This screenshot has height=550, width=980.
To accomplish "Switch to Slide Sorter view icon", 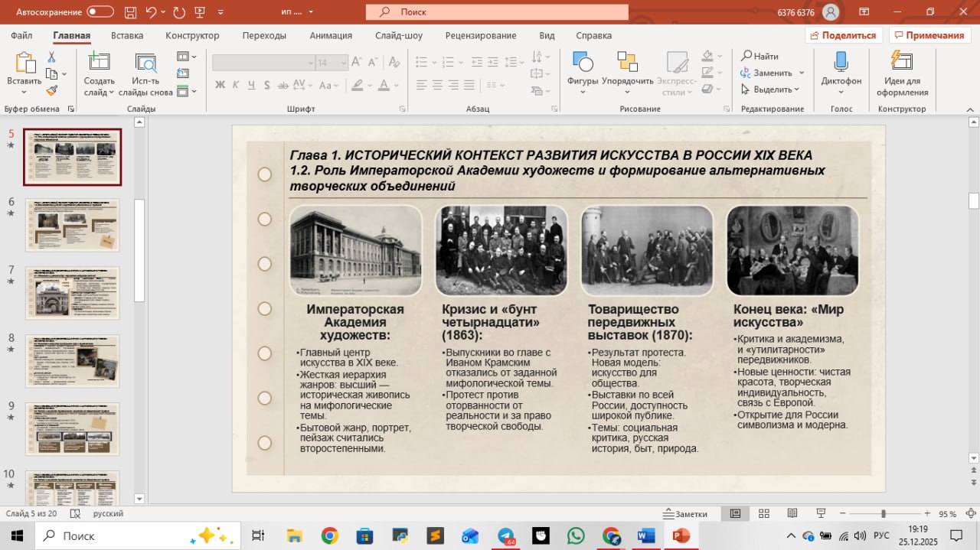I will pyautogui.click(x=763, y=513).
